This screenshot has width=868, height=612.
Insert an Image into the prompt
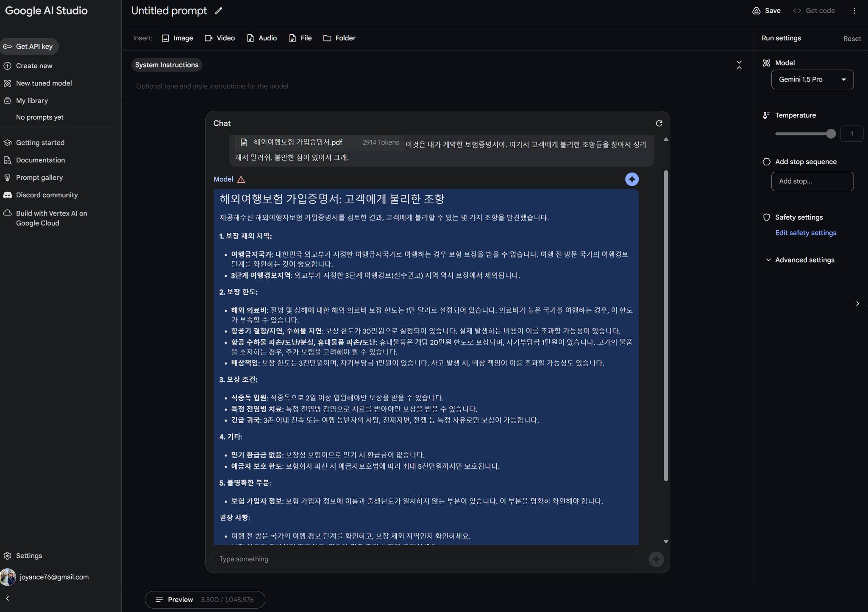[177, 38]
